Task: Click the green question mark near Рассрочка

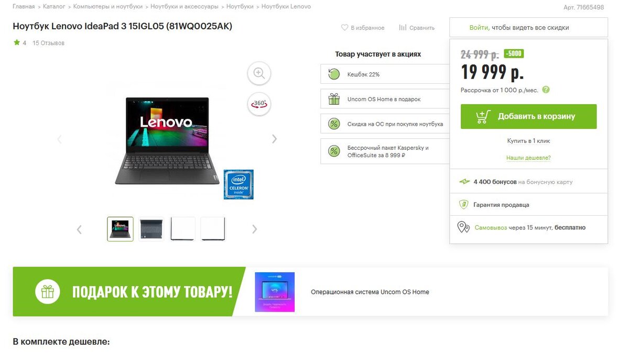Action: pyautogui.click(x=546, y=90)
